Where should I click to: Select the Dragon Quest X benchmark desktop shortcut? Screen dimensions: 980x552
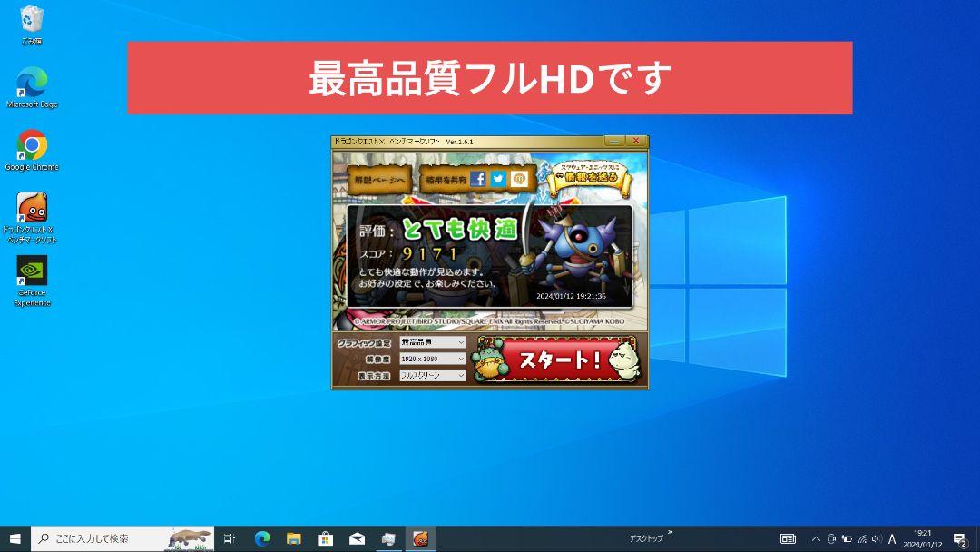pyautogui.click(x=31, y=218)
